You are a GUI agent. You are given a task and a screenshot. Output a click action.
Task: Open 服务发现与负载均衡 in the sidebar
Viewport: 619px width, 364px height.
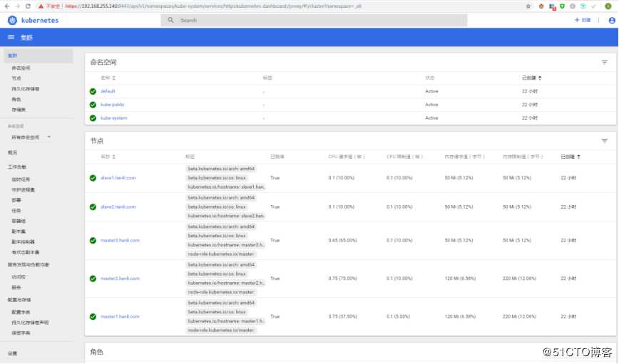29,265
